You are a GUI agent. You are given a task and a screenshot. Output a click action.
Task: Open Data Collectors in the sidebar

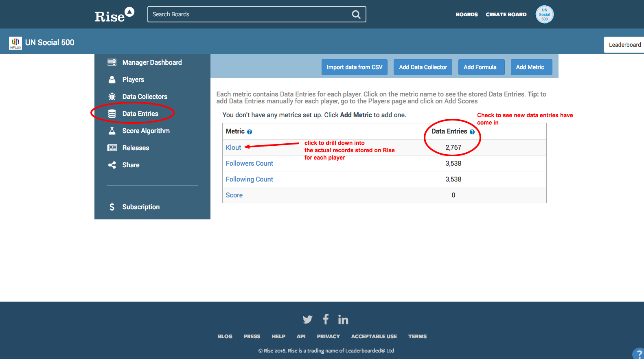(x=145, y=96)
